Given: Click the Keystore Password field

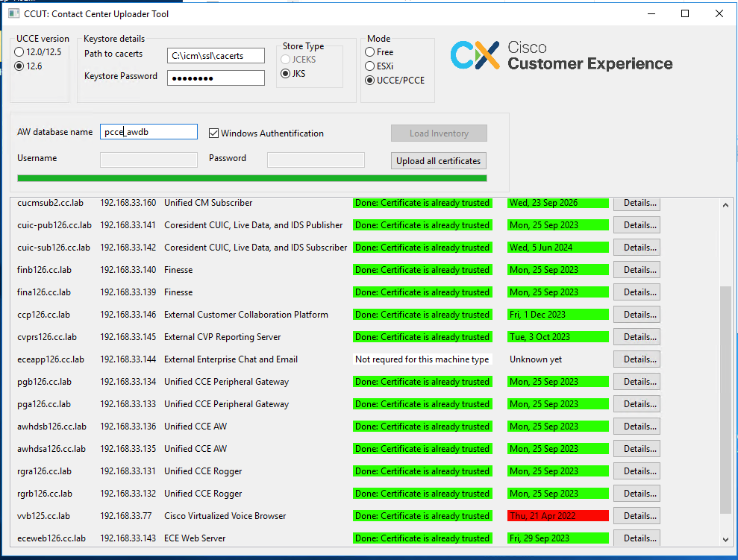Looking at the screenshot, I should [216, 78].
